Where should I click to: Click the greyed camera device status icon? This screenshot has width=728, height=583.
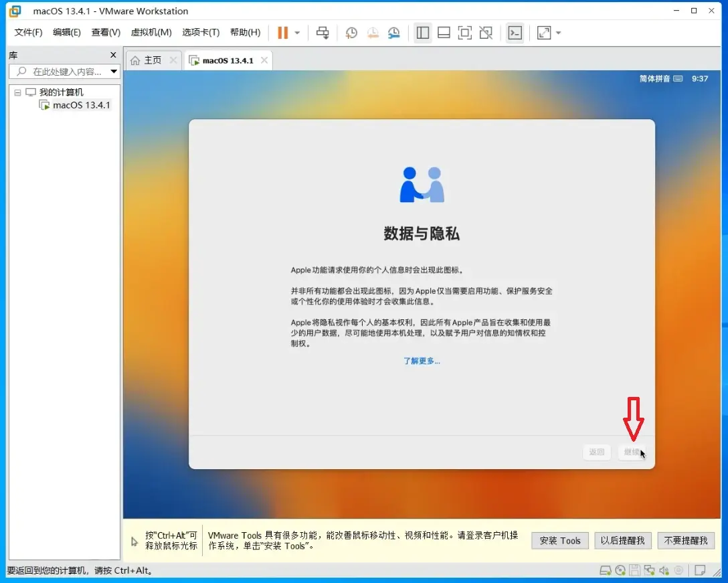point(678,570)
